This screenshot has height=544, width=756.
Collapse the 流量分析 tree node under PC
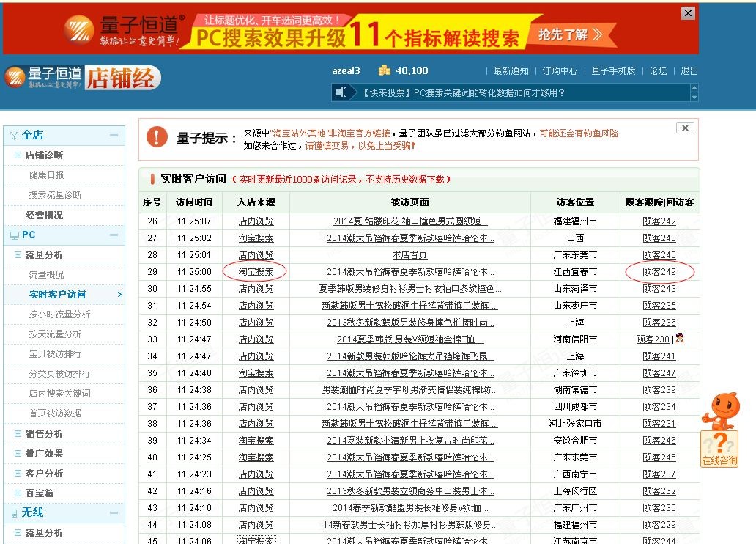[18, 255]
